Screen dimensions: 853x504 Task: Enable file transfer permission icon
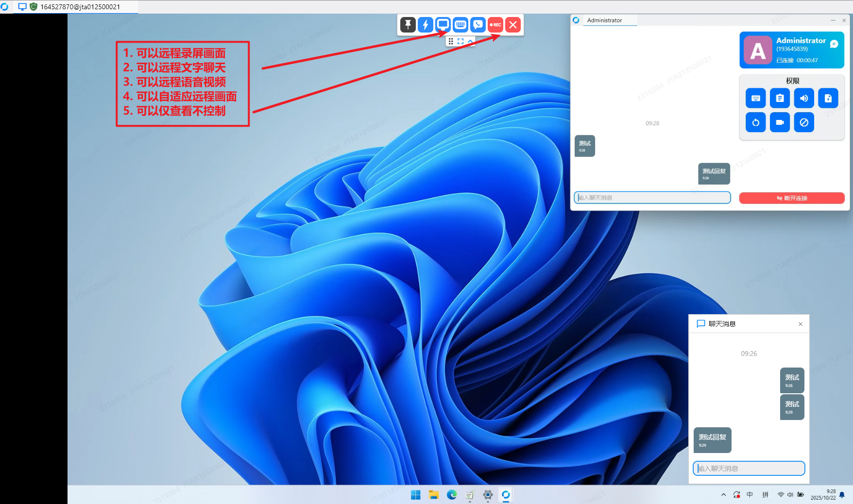click(828, 98)
